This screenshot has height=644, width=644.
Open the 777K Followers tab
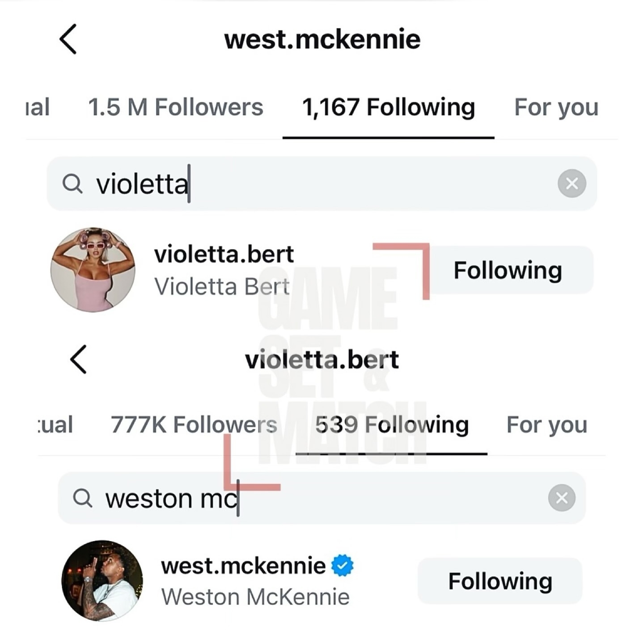pos(194,425)
